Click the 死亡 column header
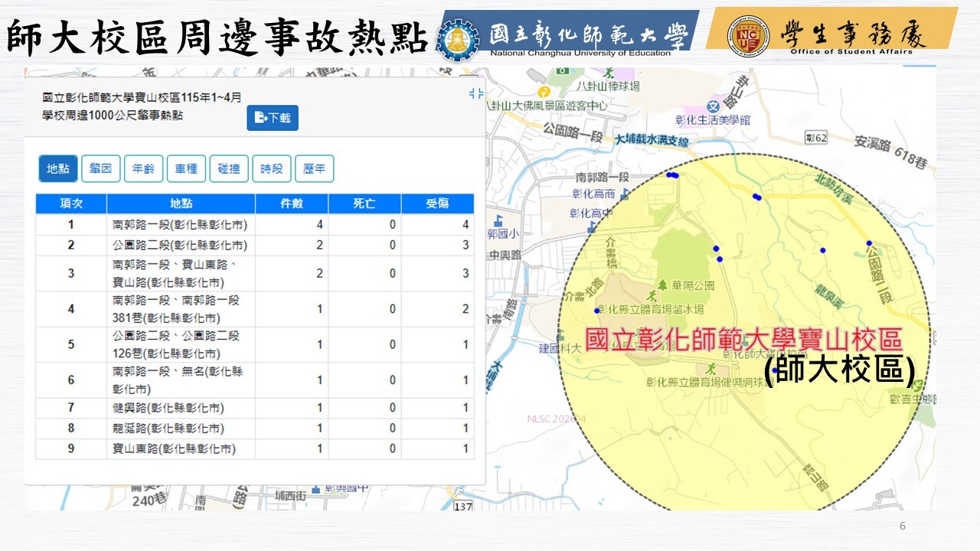The width and height of the screenshot is (980, 551). point(364,204)
